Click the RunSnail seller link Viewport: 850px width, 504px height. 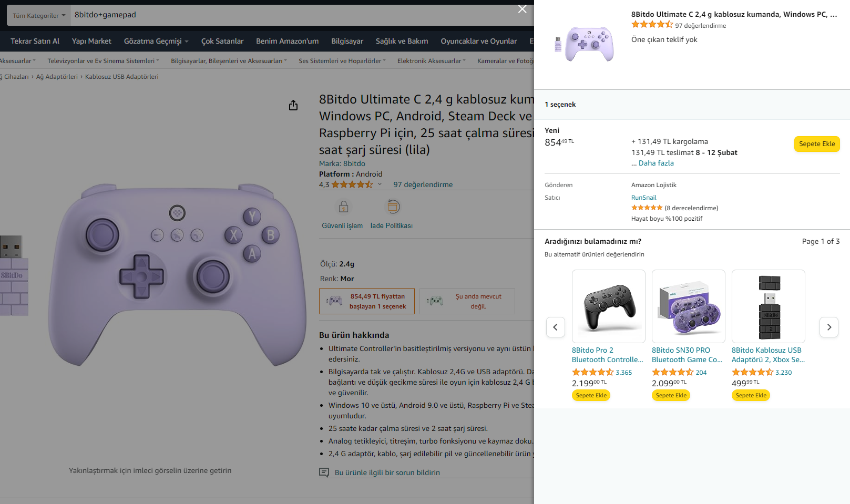click(x=643, y=198)
